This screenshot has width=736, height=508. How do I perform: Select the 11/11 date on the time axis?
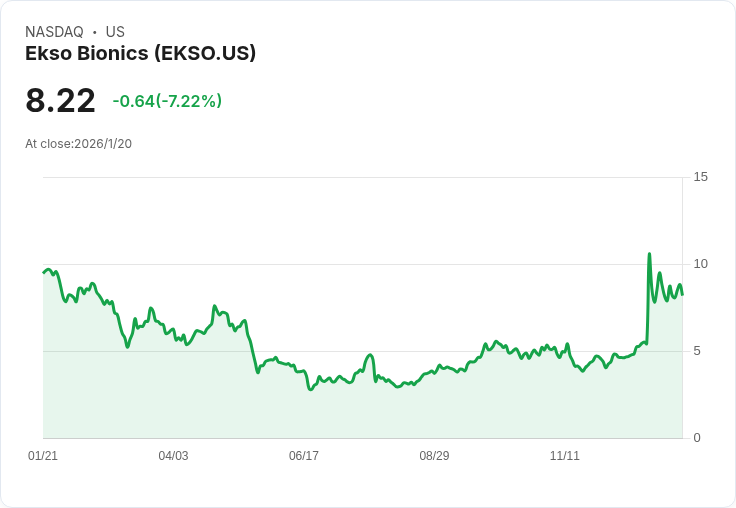pyautogui.click(x=565, y=456)
